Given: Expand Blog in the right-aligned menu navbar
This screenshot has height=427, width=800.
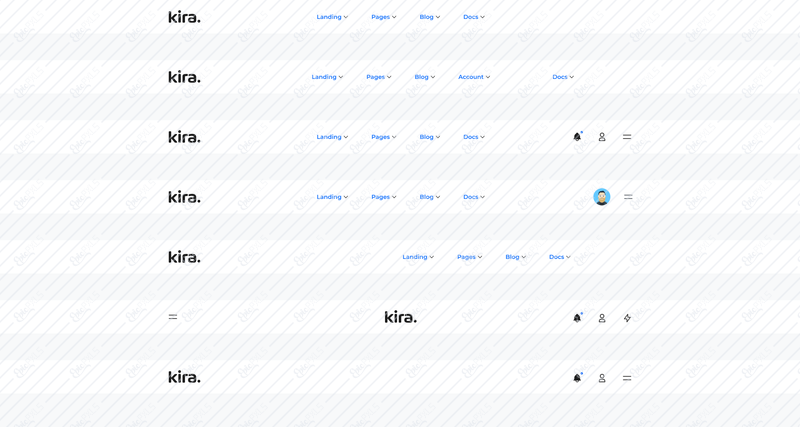Looking at the screenshot, I should [x=515, y=257].
